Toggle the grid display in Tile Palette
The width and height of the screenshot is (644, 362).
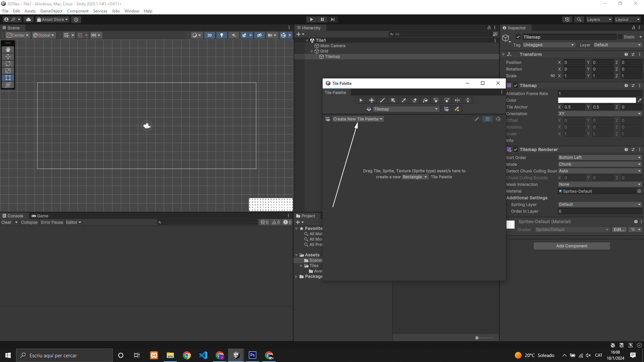(x=487, y=119)
